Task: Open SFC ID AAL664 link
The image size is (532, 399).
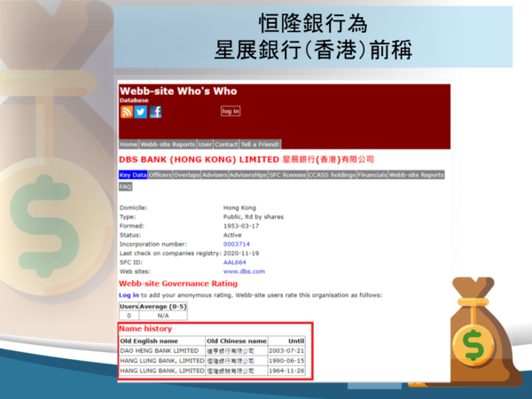Action: pos(234,262)
